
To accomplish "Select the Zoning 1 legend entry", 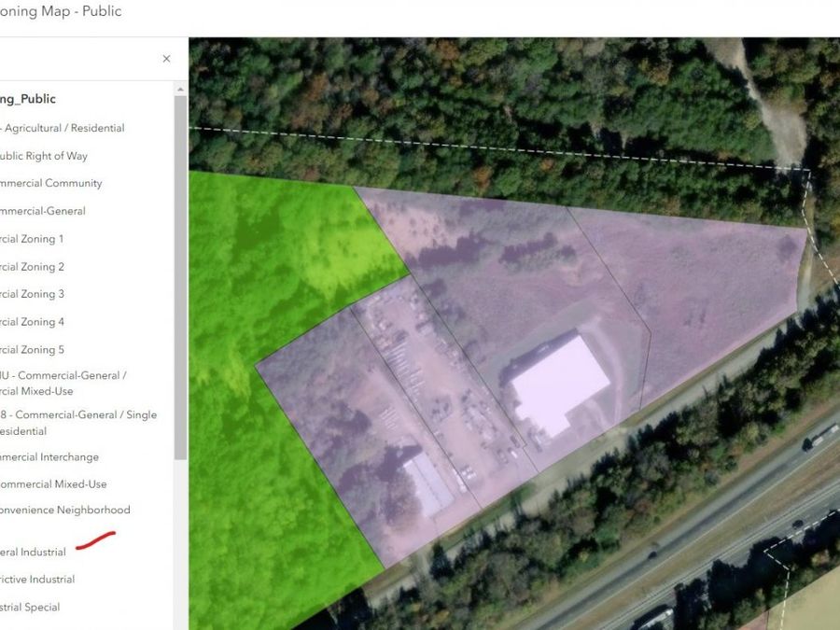I will (x=33, y=239).
